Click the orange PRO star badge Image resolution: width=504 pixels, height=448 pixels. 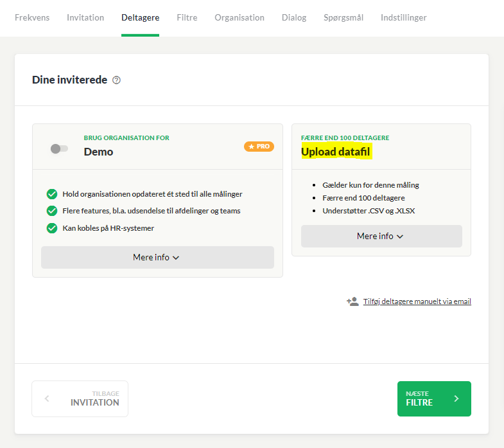[259, 147]
